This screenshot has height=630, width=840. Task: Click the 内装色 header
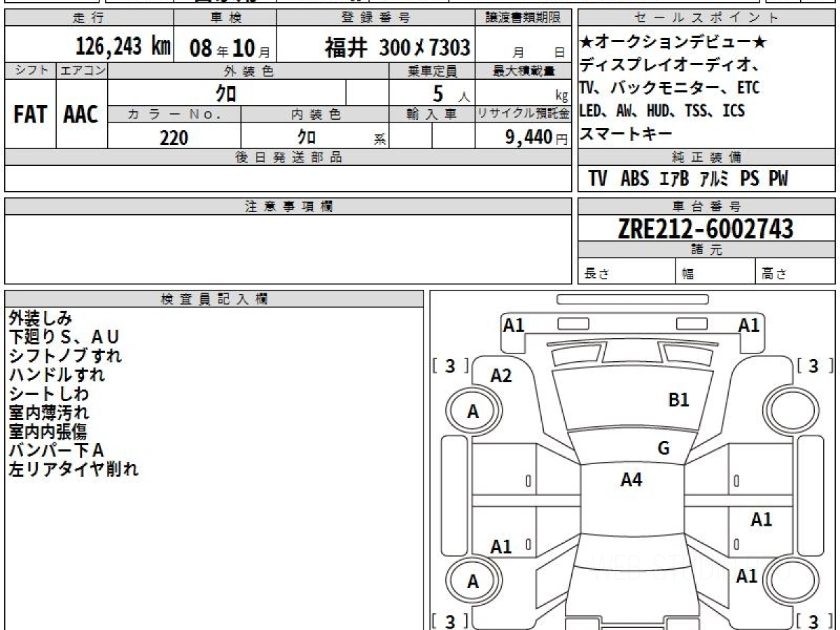[x=315, y=114]
